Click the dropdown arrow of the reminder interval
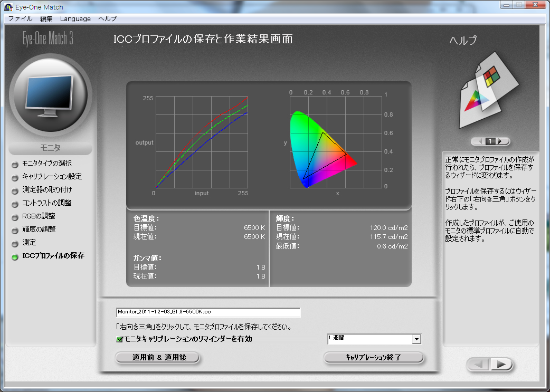550x392 pixels. tap(416, 339)
